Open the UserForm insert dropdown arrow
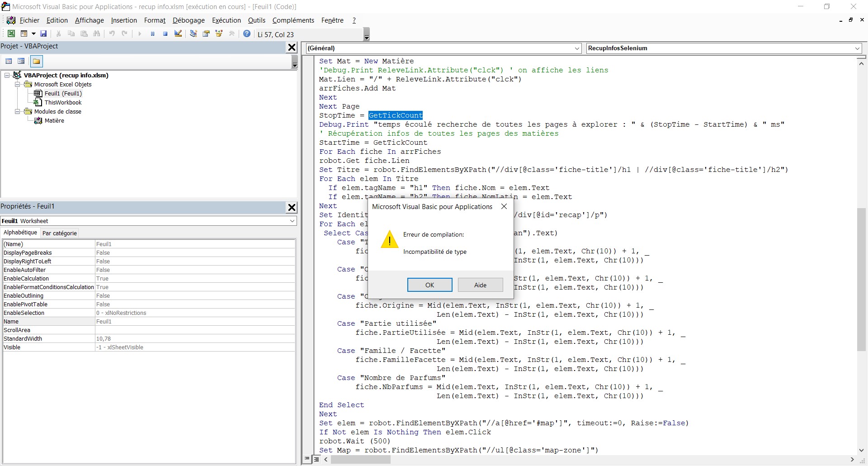868x466 pixels. coord(33,34)
